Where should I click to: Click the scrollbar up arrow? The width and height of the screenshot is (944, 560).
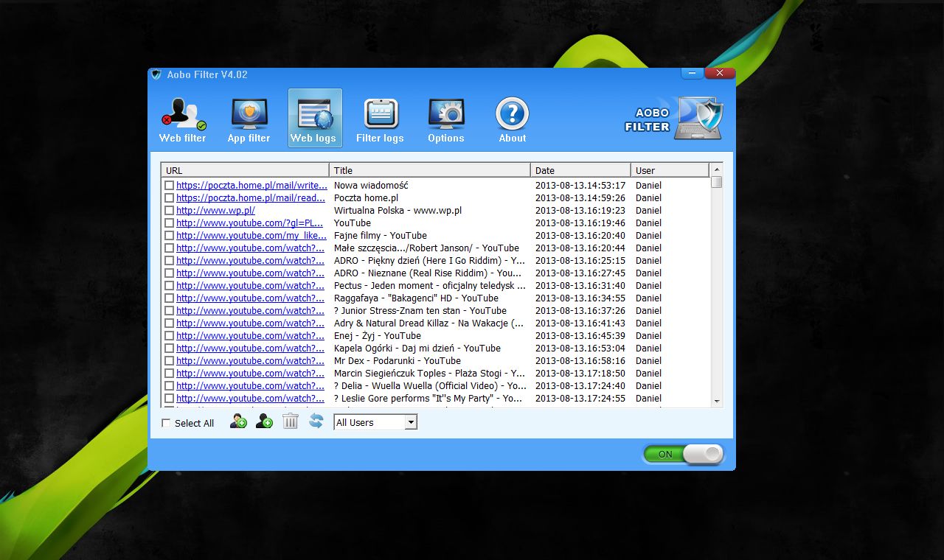point(717,170)
